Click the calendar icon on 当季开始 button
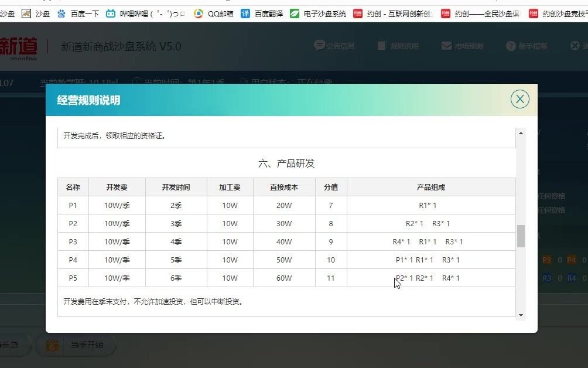The height and width of the screenshot is (368, 588). pyautogui.click(x=52, y=345)
